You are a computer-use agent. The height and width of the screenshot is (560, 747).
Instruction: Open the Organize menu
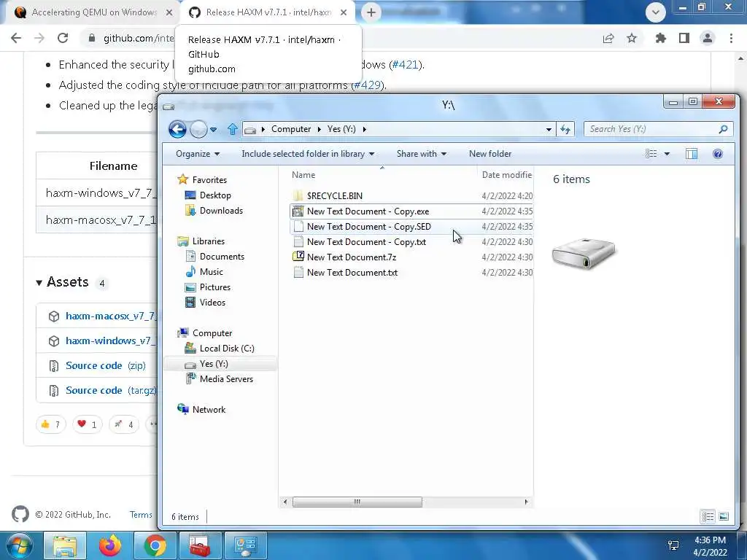(x=198, y=154)
